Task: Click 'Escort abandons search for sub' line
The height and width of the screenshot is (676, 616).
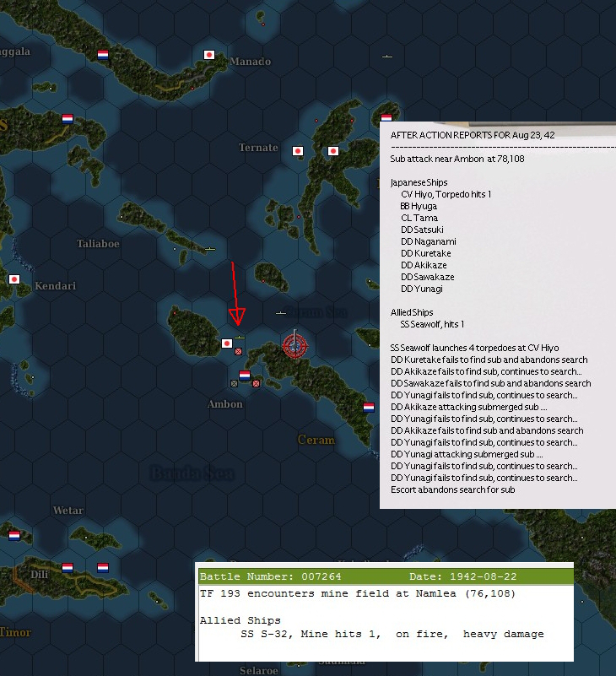Action: click(x=453, y=489)
